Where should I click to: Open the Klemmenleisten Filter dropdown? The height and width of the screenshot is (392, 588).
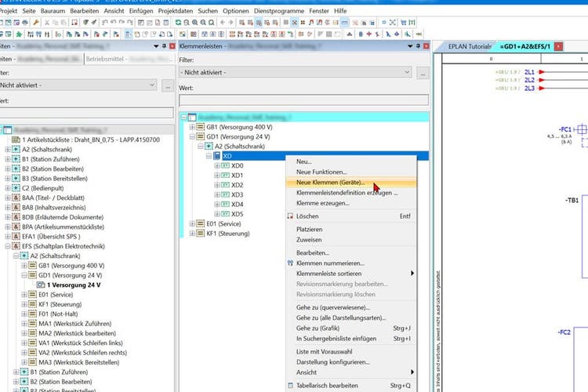coord(405,72)
